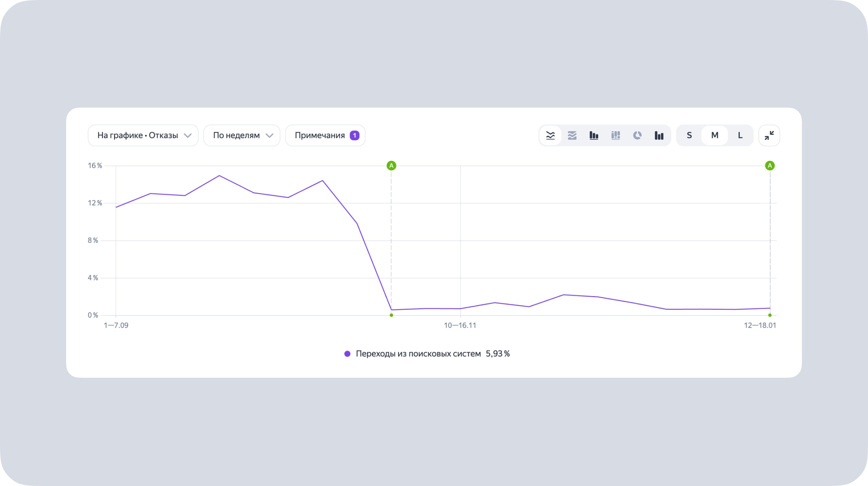The image size is (868, 486).
Task: Switch to stacked area chart icon
Action: point(572,135)
